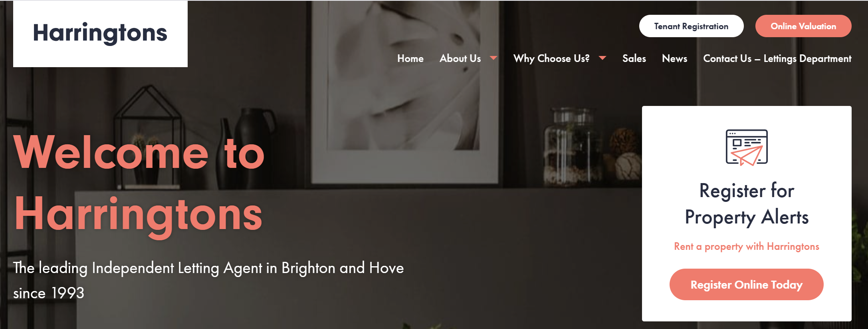This screenshot has height=329, width=868.
Task: Click the Register for Property Alerts heading
Action: (x=747, y=204)
